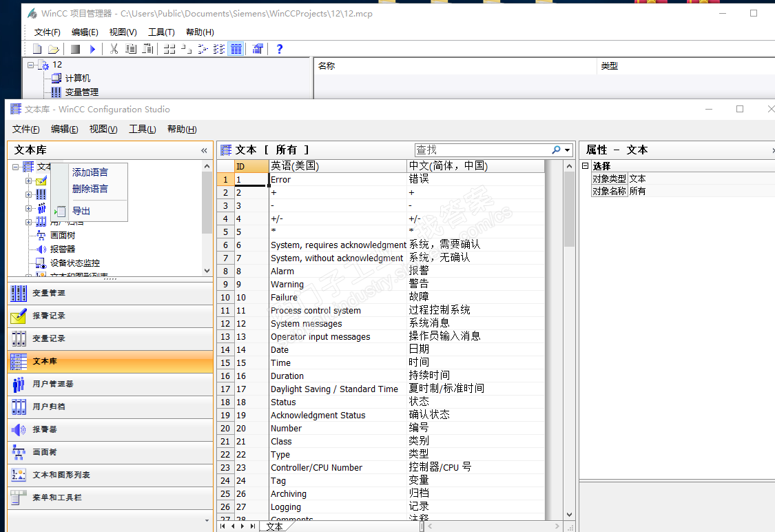
Task: Select the 画面树 tree item
Action: [63, 236]
